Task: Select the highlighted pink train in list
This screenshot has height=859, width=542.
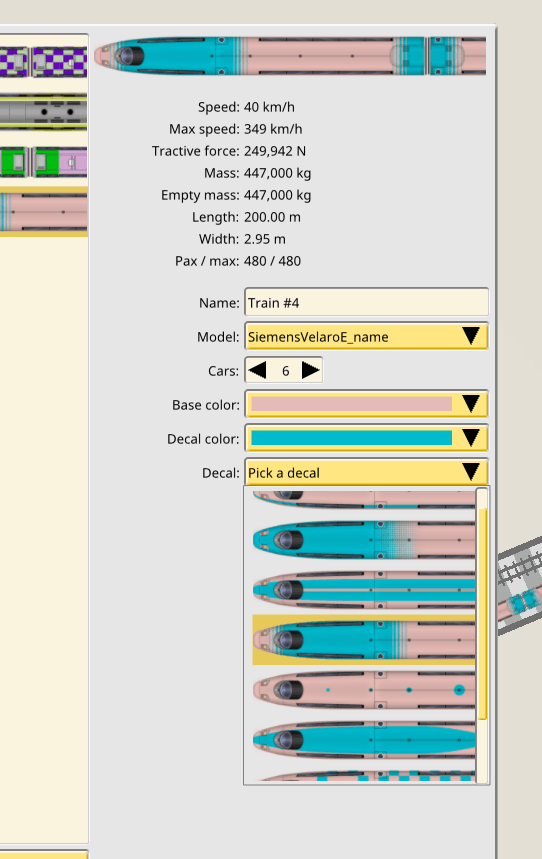Action: tap(43, 211)
